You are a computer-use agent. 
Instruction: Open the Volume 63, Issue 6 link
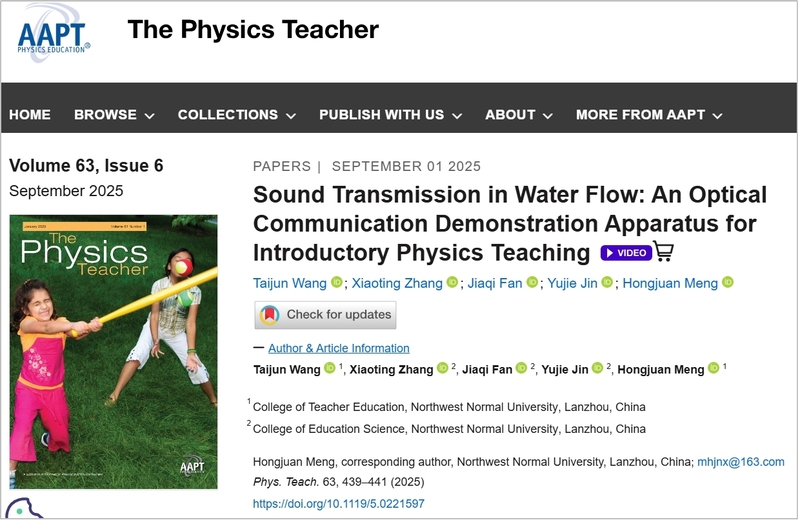click(86, 165)
